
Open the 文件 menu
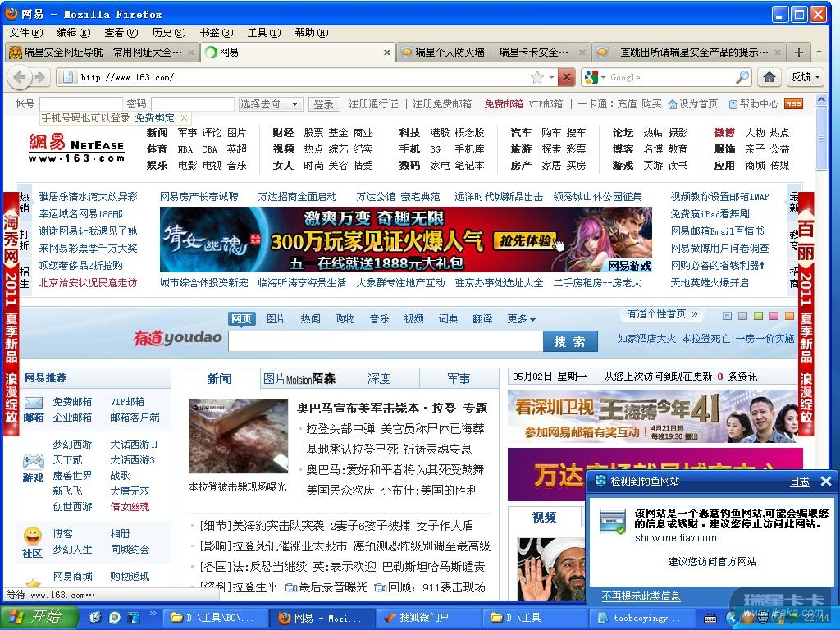point(25,33)
